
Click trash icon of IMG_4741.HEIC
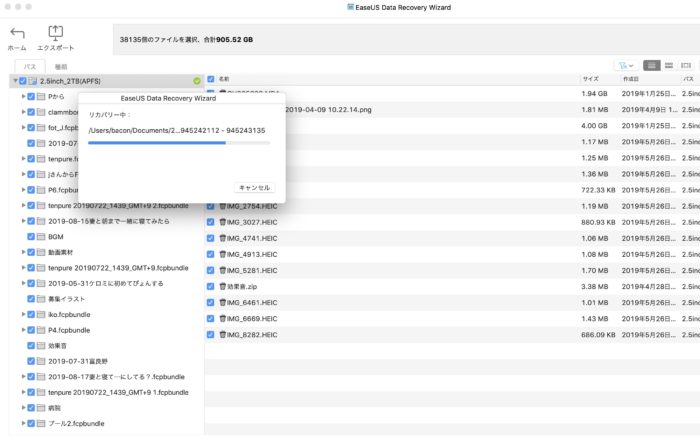coord(223,238)
